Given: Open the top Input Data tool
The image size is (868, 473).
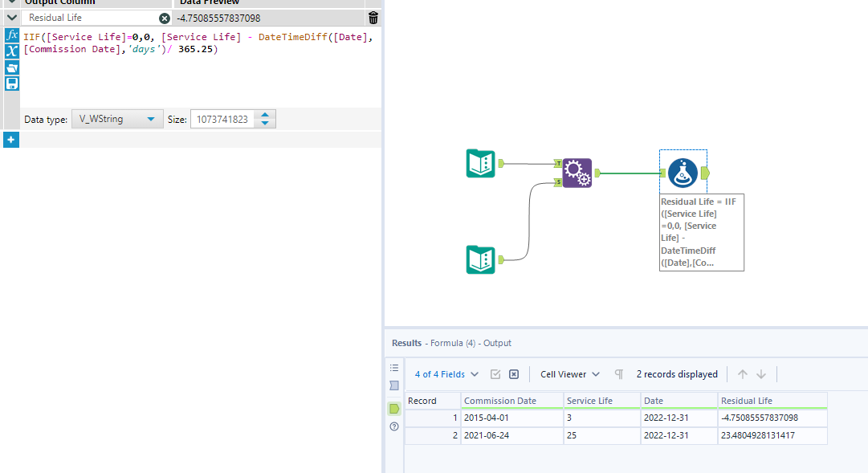Looking at the screenshot, I should tap(479, 163).
